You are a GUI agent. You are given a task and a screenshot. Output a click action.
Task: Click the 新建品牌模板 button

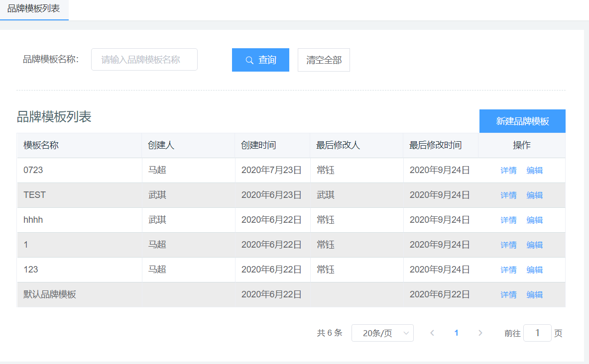tap(522, 121)
